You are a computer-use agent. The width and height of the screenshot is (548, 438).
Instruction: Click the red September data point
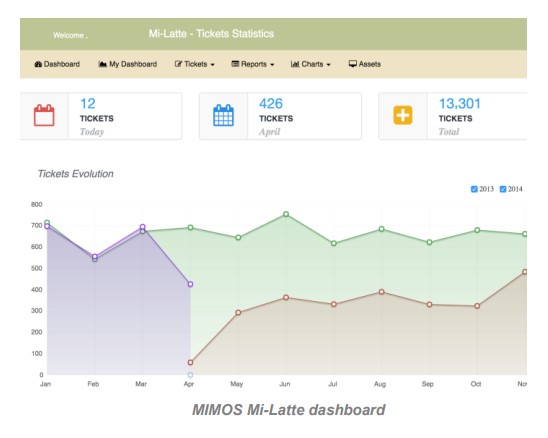coord(430,305)
